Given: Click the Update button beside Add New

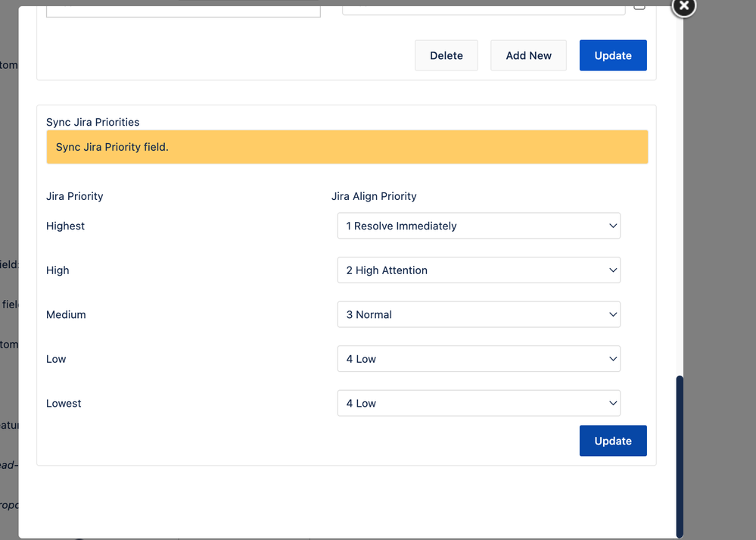Looking at the screenshot, I should [x=613, y=55].
